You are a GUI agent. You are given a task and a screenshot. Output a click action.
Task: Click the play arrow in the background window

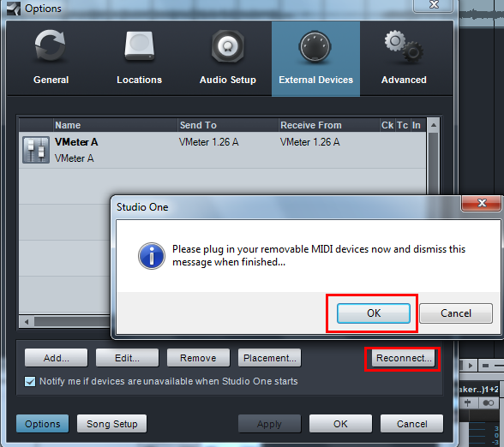(x=471, y=366)
